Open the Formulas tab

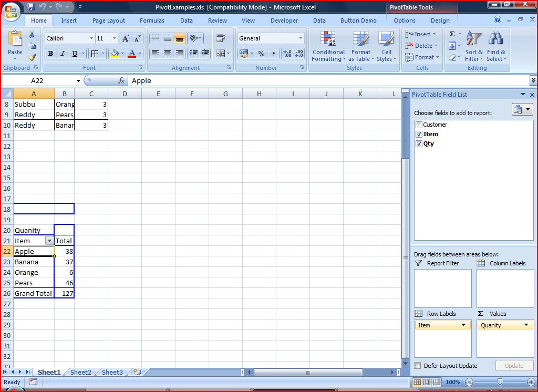152,20
